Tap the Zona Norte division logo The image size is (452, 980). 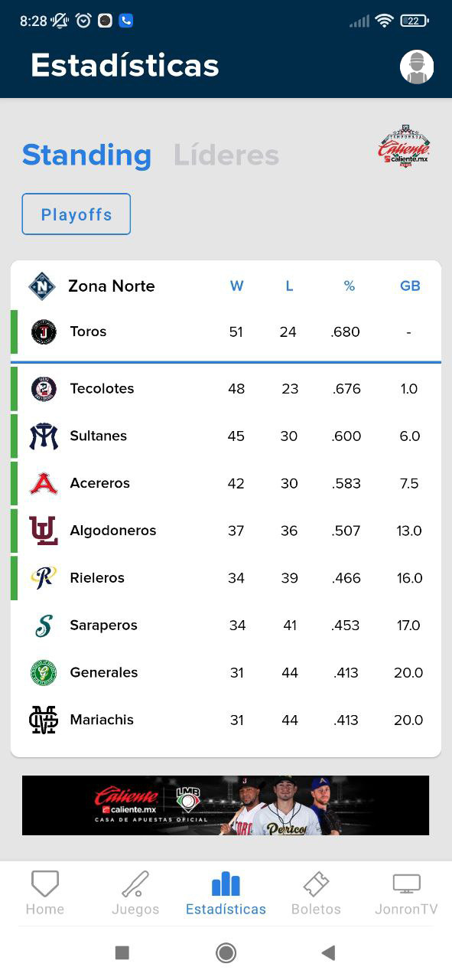click(42, 286)
